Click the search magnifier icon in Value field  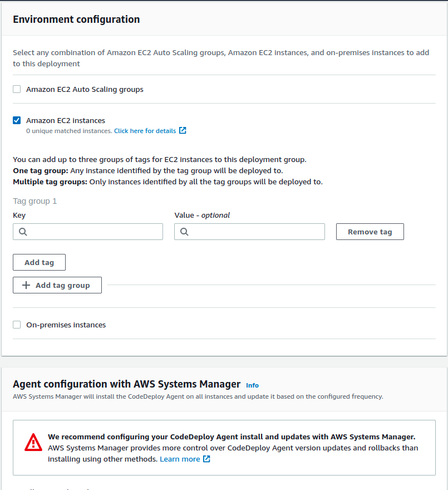(x=184, y=232)
